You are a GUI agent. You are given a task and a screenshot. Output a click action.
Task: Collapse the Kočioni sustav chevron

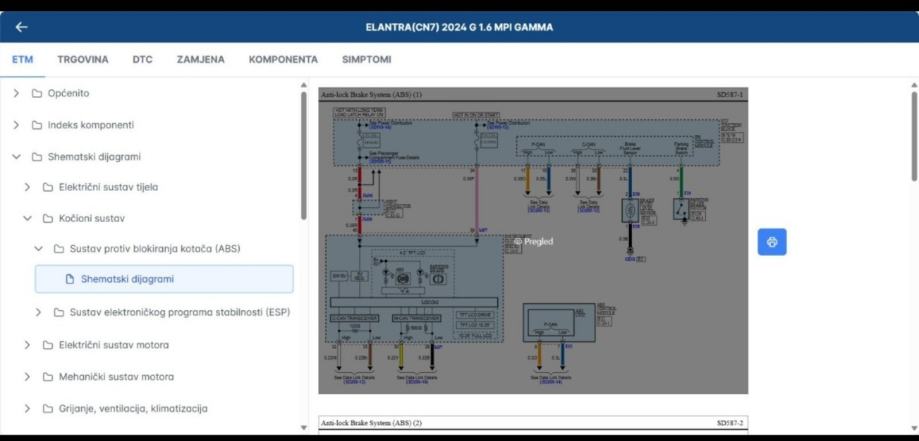click(27, 218)
